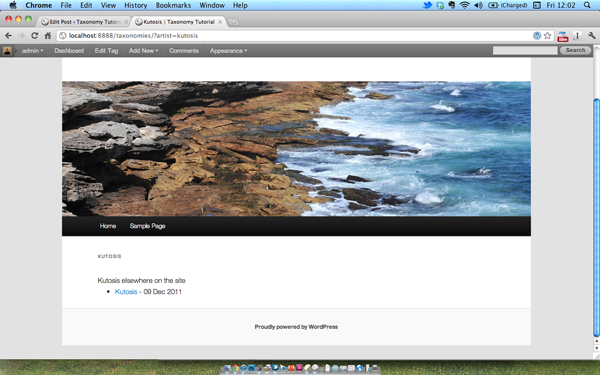Image resolution: width=600 pixels, height=375 pixels.
Task: Open the Chrome home page icon
Action: coord(47,36)
